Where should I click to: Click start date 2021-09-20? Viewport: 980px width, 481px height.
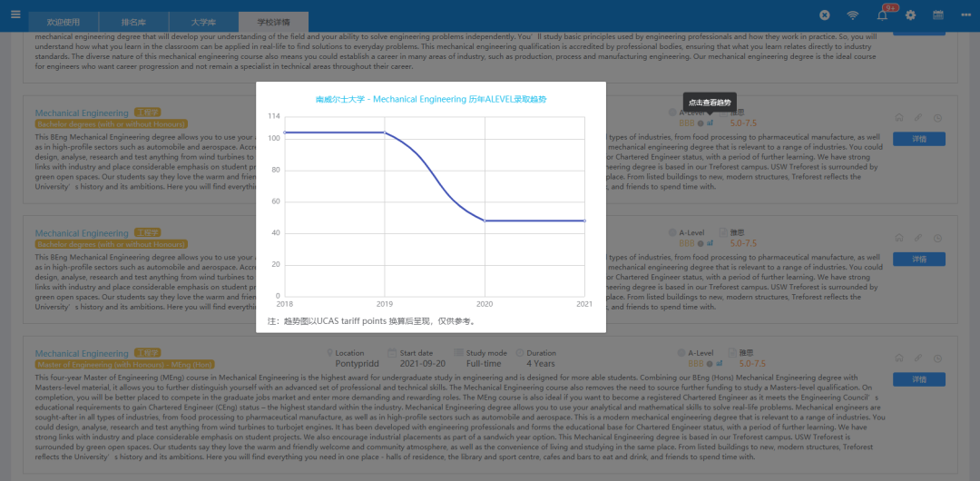pos(423,363)
